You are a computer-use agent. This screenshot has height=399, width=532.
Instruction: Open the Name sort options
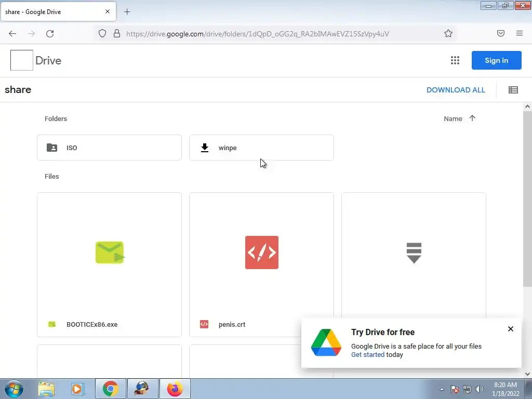[x=453, y=119]
